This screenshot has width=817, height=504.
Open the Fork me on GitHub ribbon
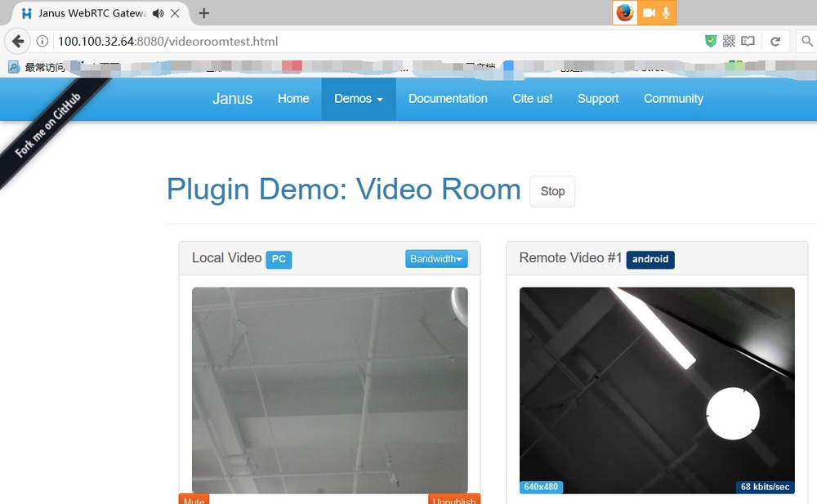pyautogui.click(x=48, y=125)
